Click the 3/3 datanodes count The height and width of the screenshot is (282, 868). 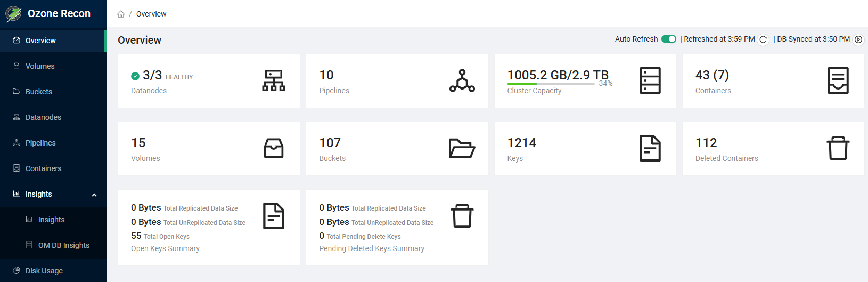[152, 75]
